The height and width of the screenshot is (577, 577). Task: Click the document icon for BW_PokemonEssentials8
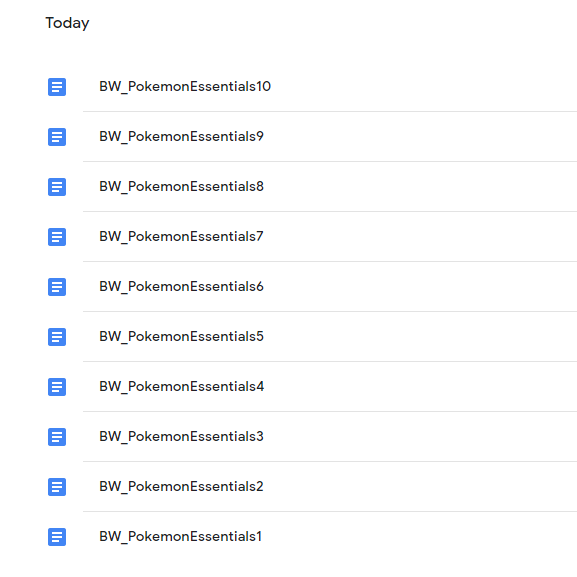57,187
